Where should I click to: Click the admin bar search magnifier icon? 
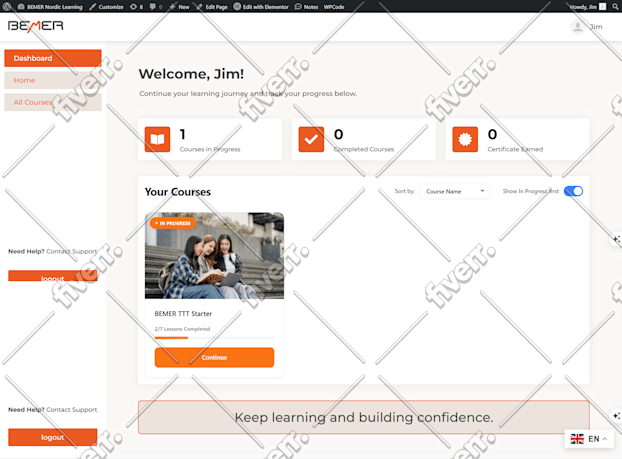click(x=615, y=7)
